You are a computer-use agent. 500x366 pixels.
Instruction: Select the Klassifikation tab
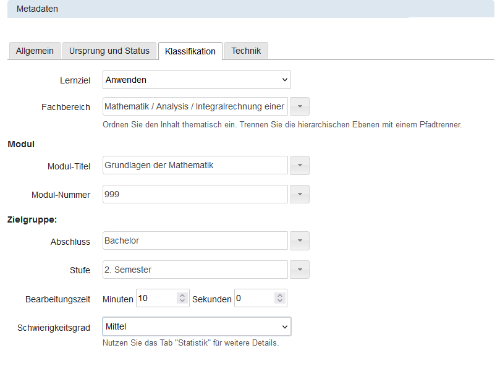(x=190, y=51)
